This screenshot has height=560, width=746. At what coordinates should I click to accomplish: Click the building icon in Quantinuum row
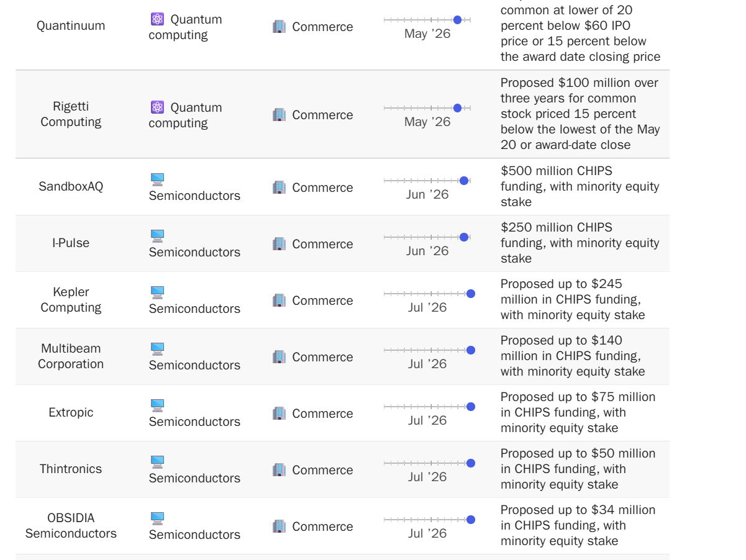click(x=280, y=27)
